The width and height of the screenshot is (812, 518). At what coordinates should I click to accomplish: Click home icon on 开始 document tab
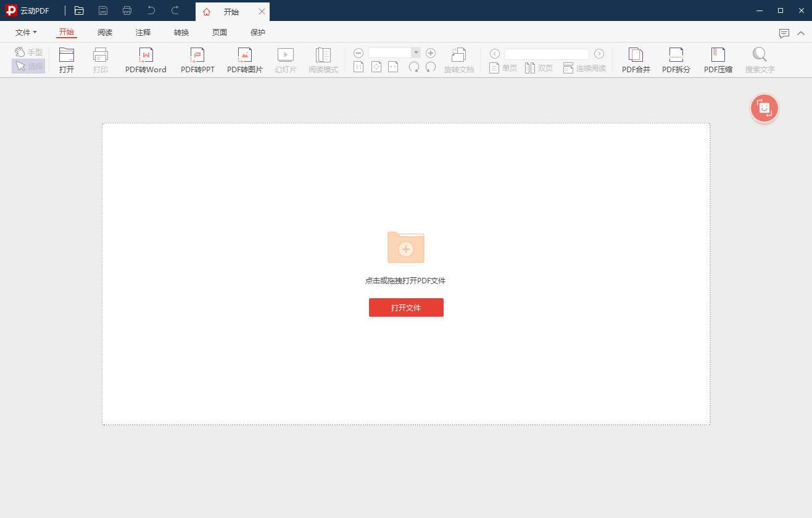(207, 12)
